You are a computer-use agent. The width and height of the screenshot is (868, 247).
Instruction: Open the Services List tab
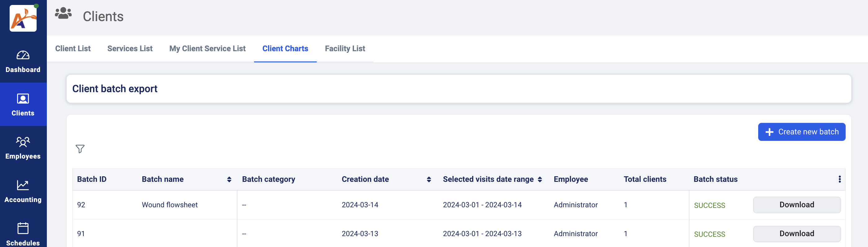pyautogui.click(x=129, y=48)
